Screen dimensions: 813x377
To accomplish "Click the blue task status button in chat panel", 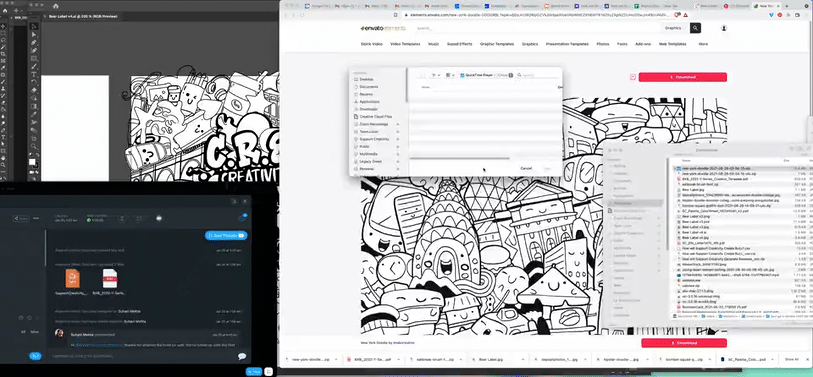I will coord(226,235).
